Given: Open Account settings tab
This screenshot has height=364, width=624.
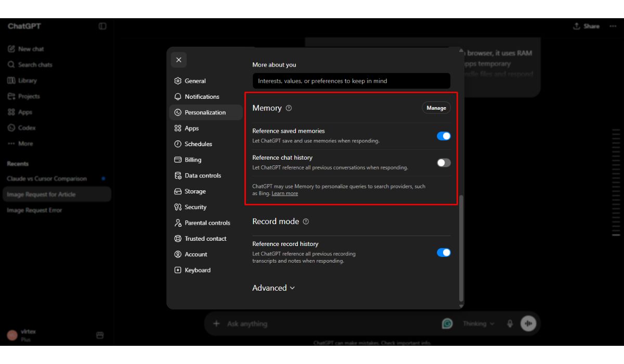Looking at the screenshot, I should click(x=205, y=254).
